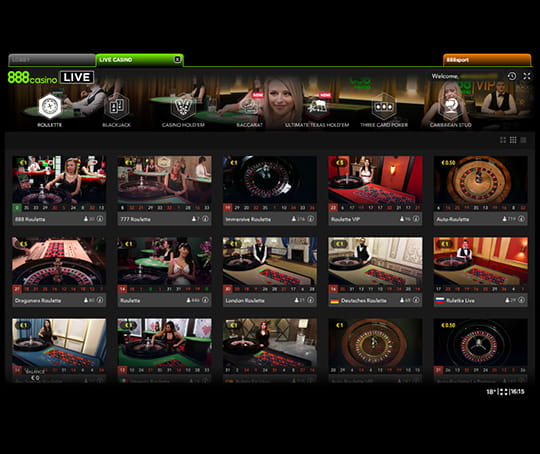Join the Dragonara Roulette table
Viewport: 540px width, 454px height.
tap(59, 261)
